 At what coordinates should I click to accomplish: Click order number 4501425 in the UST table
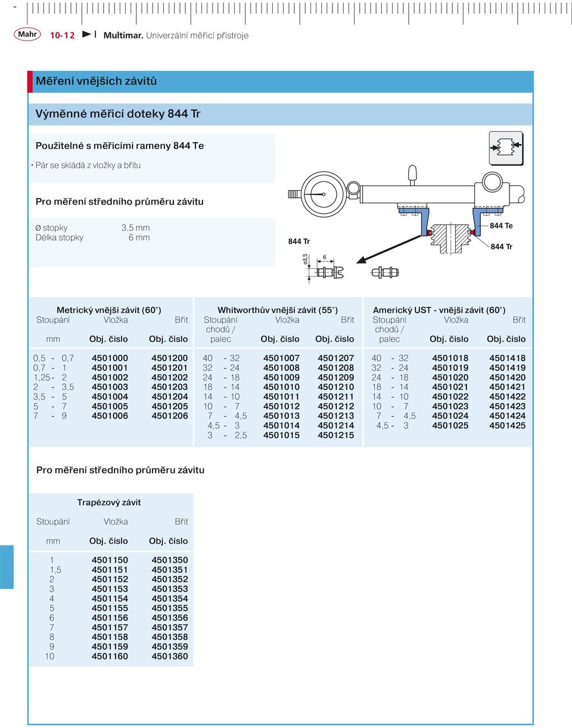click(x=508, y=425)
